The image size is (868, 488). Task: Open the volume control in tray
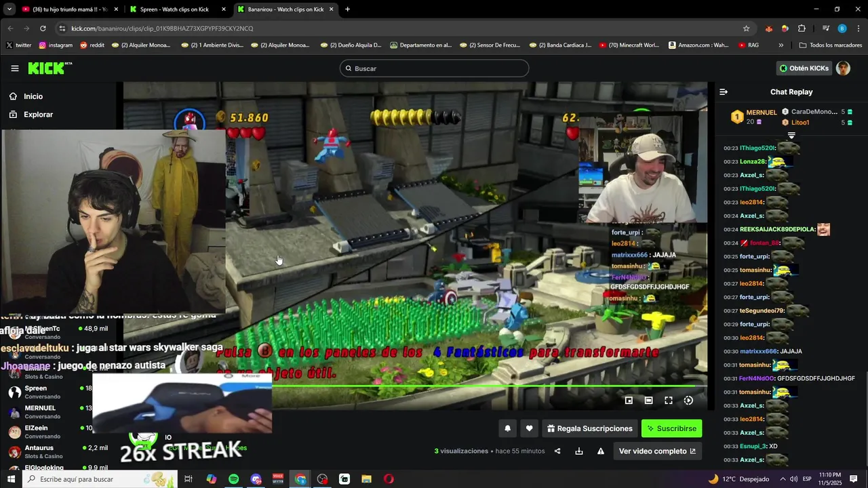(x=794, y=479)
